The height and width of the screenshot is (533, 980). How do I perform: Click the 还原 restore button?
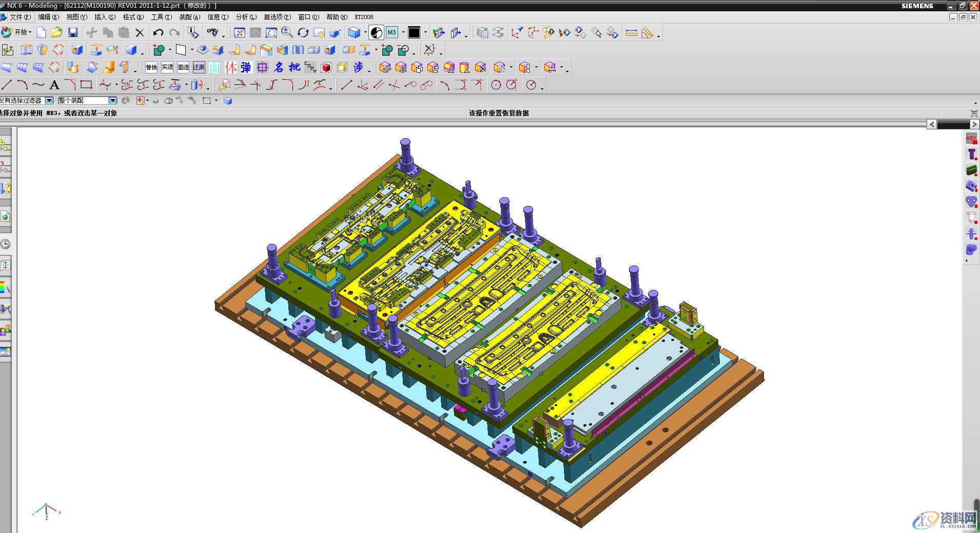click(x=199, y=67)
